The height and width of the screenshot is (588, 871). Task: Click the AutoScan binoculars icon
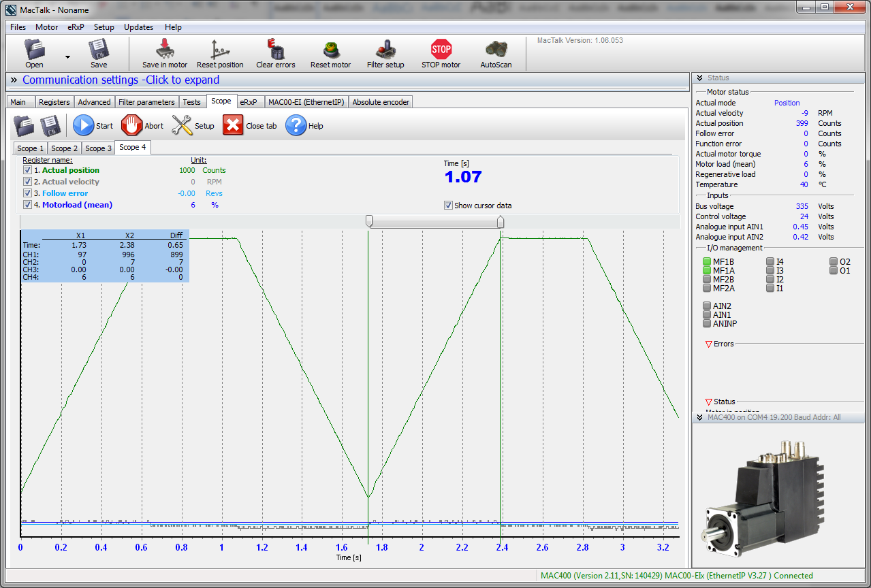(x=496, y=50)
